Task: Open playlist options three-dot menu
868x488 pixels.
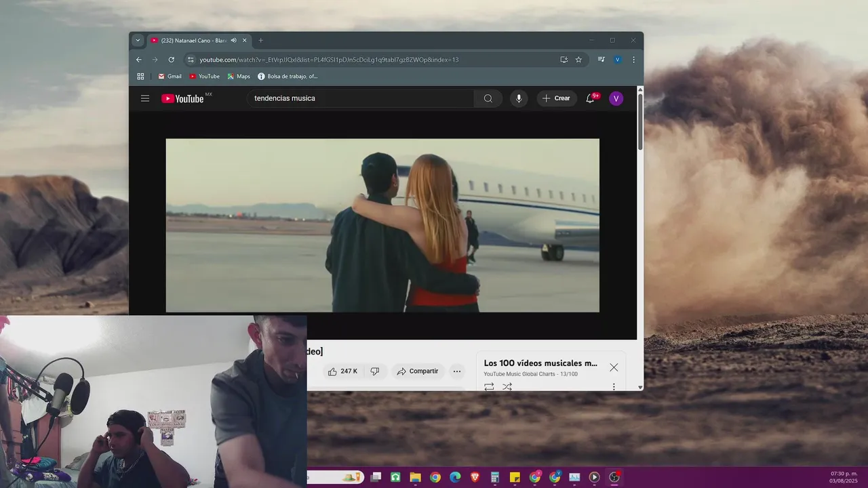Action: (614, 386)
